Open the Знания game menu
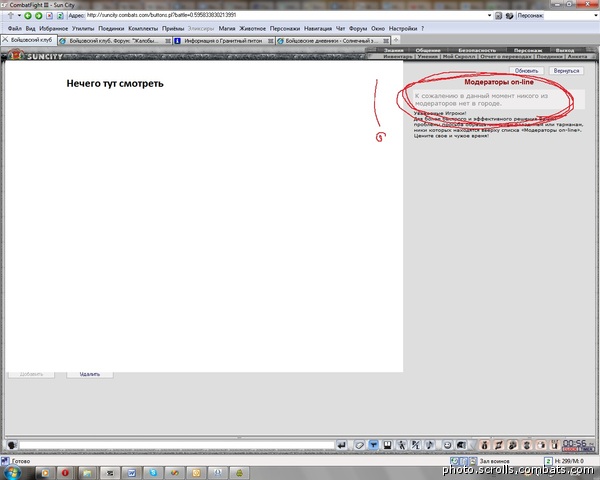The height and width of the screenshot is (480, 600). (x=394, y=51)
